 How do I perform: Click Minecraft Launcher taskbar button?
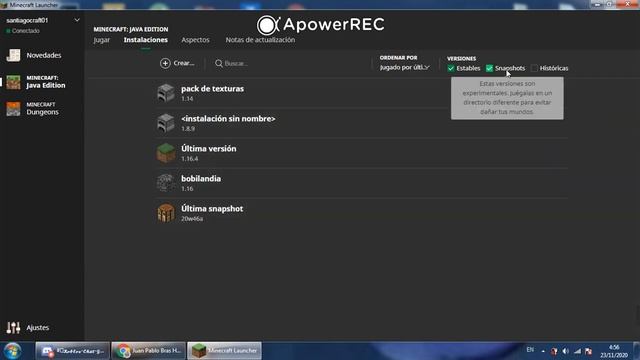coord(224,351)
